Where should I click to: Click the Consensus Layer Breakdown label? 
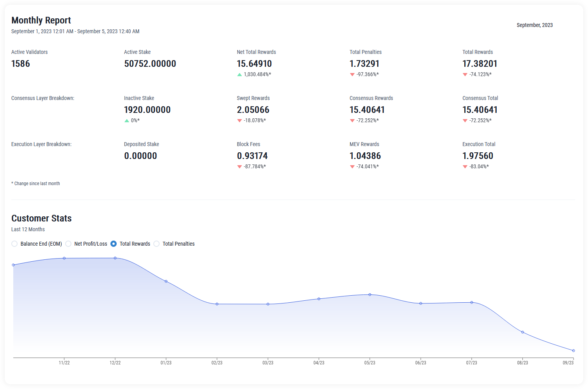tap(43, 98)
